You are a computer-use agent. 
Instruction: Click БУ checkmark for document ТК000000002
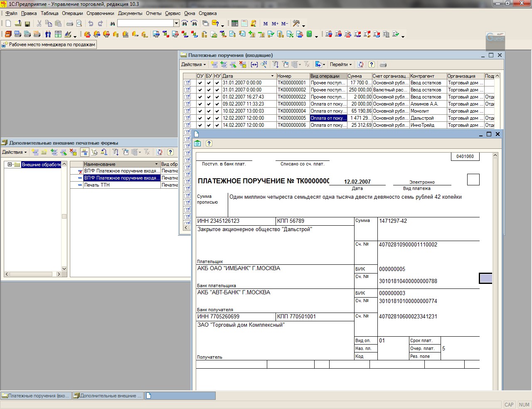click(209, 90)
